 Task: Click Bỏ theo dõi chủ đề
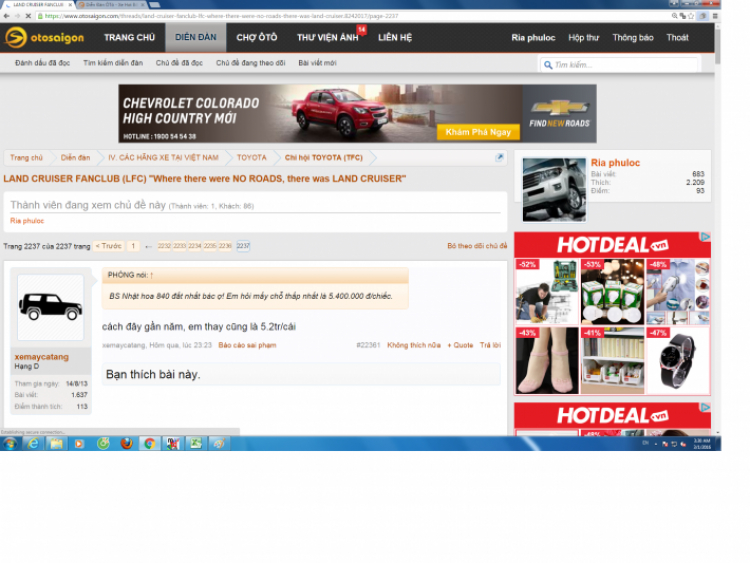[477, 245]
